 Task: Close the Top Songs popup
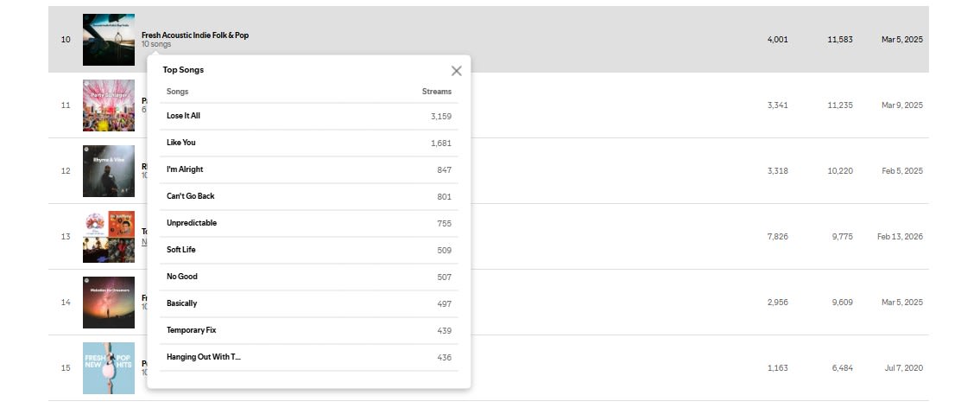(457, 71)
